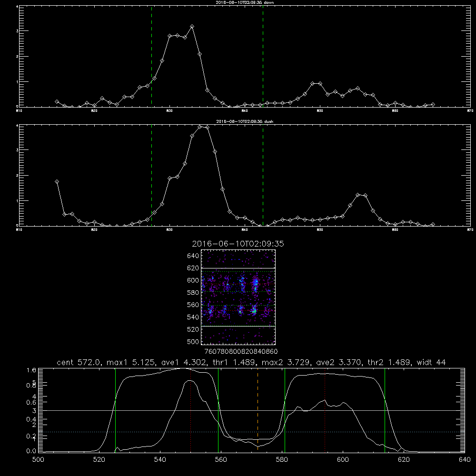Click the '2016-06-10T02:09:35 dusk' plot title
This screenshot has width=476, height=476.
pyautogui.click(x=245, y=121)
